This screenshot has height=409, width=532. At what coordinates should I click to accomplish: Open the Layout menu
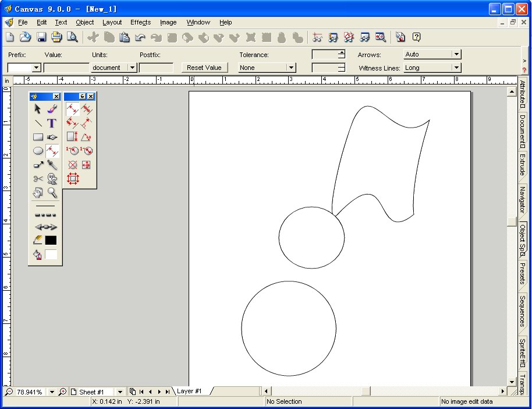[112, 22]
